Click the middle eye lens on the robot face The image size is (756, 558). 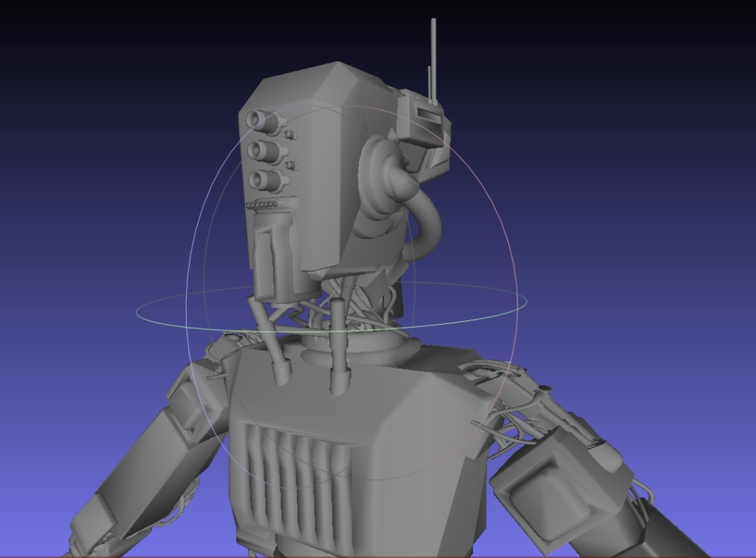pyautogui.click(x=259, y=151)
